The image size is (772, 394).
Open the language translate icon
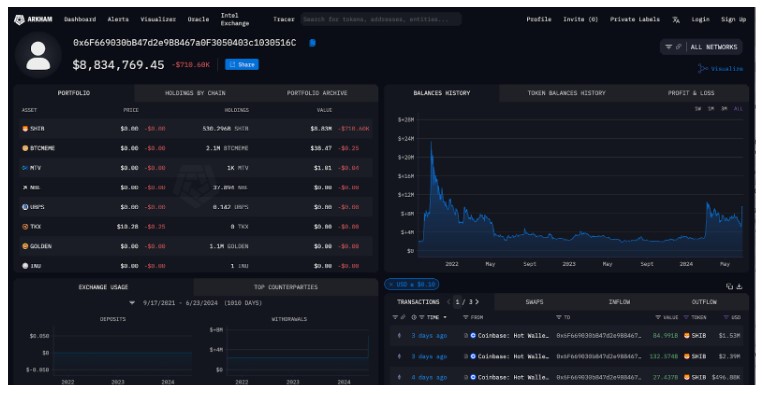[x=676, y=20]
